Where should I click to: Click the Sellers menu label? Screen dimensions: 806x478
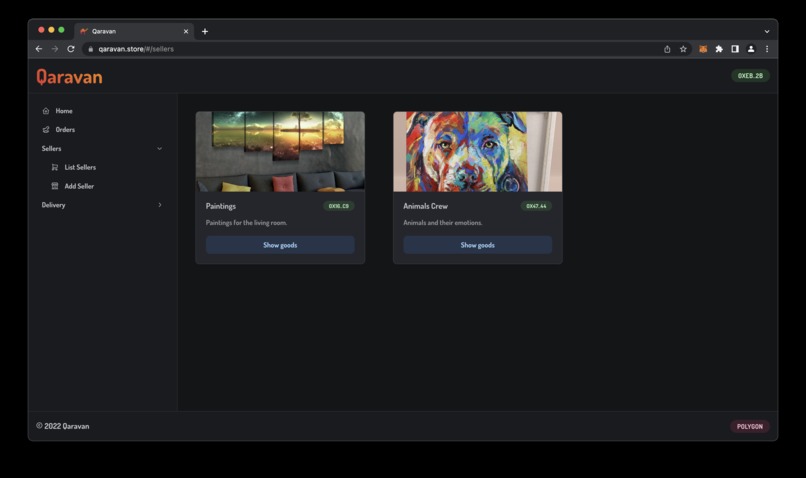pyautogui.click(x=51, y=149)
